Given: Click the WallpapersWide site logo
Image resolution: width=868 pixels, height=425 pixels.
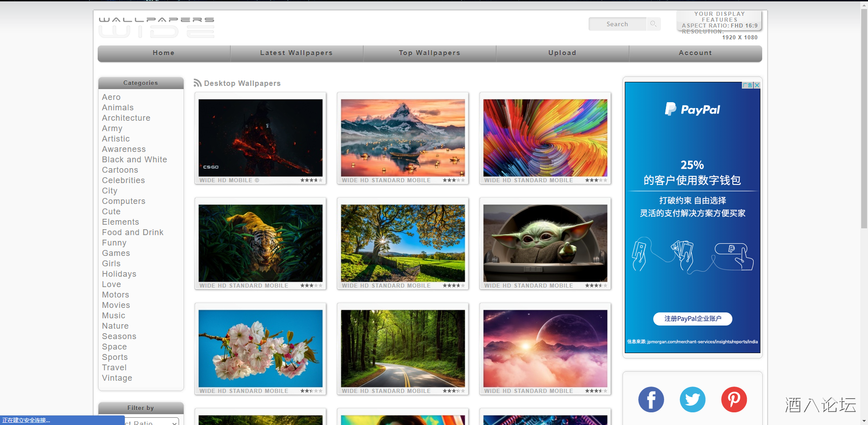Looking at the screenshot, I should click(x=156, y=28).
